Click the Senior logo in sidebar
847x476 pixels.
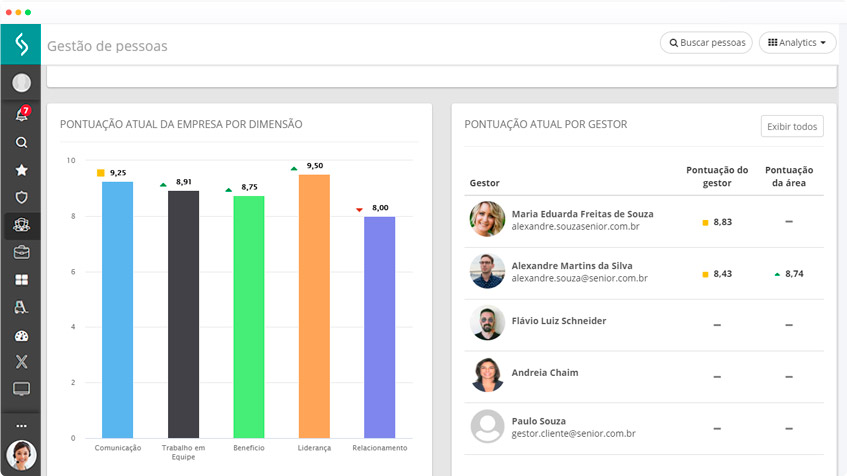coord(21,45)
